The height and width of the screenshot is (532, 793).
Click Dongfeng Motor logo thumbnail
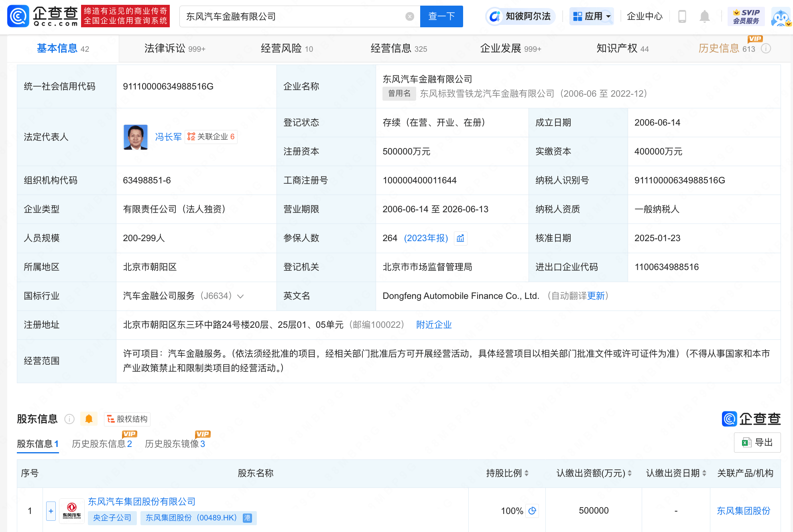point(72,511)
